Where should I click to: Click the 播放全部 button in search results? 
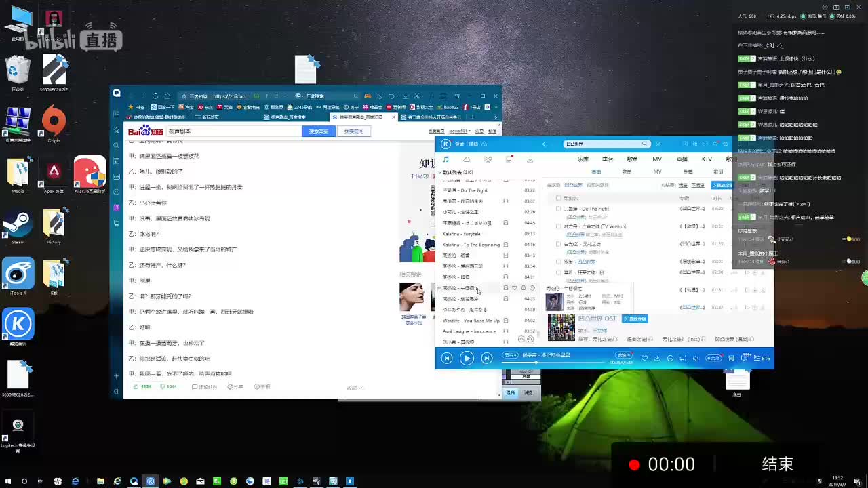(722, 185)
